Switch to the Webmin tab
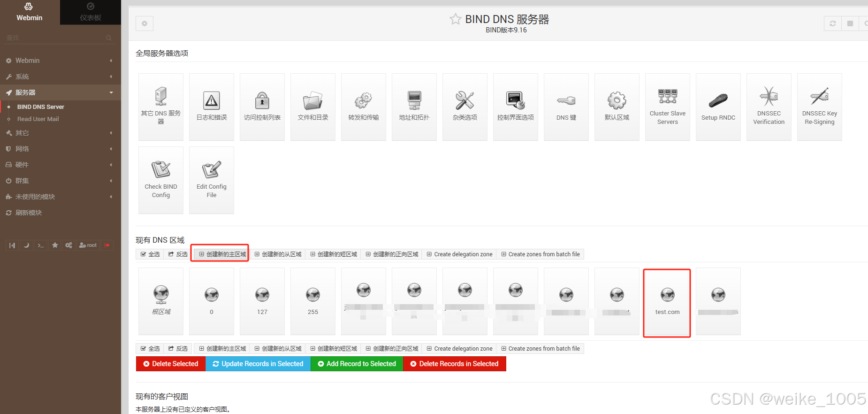 [x=30, y=12]
